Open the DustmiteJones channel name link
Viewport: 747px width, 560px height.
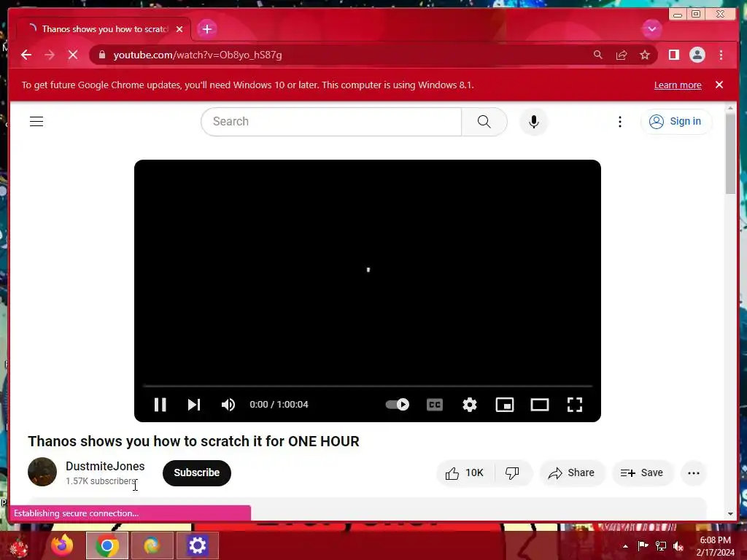pyautogui.click(x=105, y=466)
